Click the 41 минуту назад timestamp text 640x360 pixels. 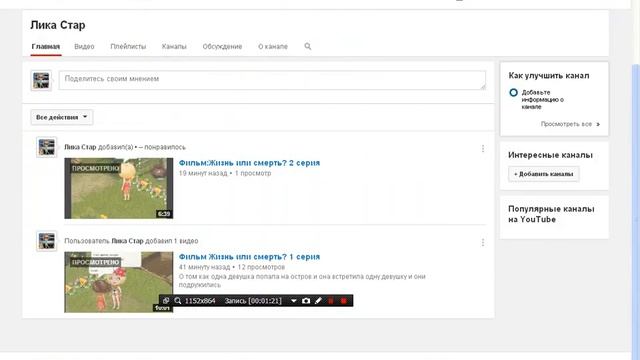click(204, 267)
